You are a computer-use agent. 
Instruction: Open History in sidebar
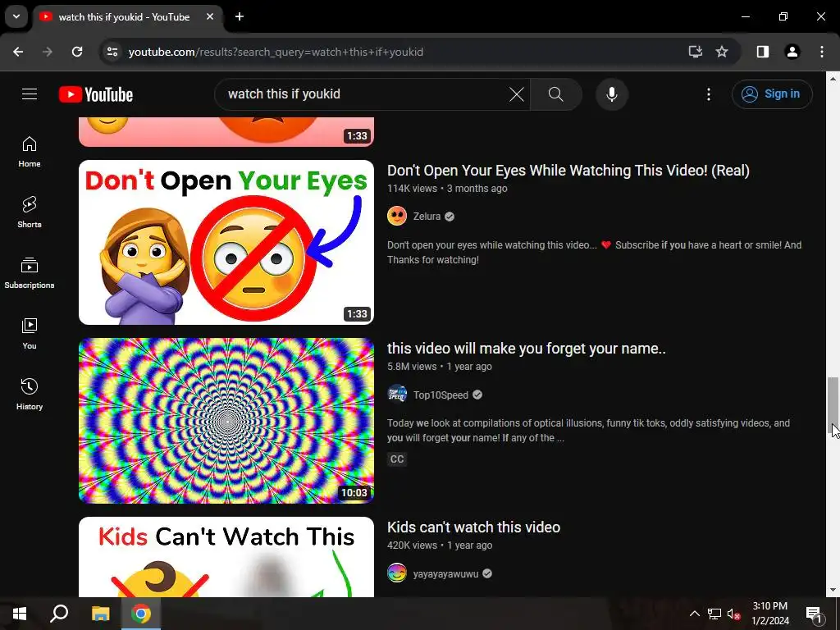30,395
